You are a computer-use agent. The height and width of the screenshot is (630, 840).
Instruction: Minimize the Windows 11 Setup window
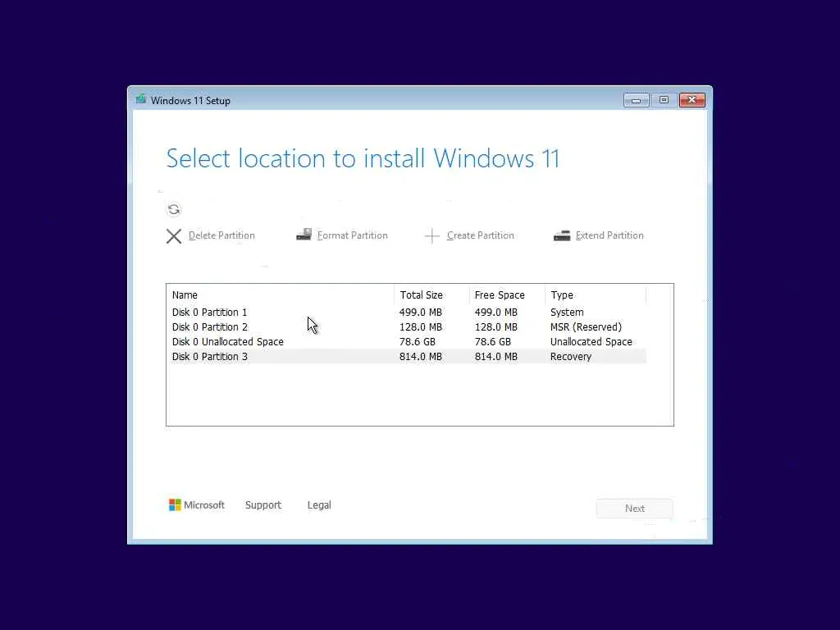point(636,100)
